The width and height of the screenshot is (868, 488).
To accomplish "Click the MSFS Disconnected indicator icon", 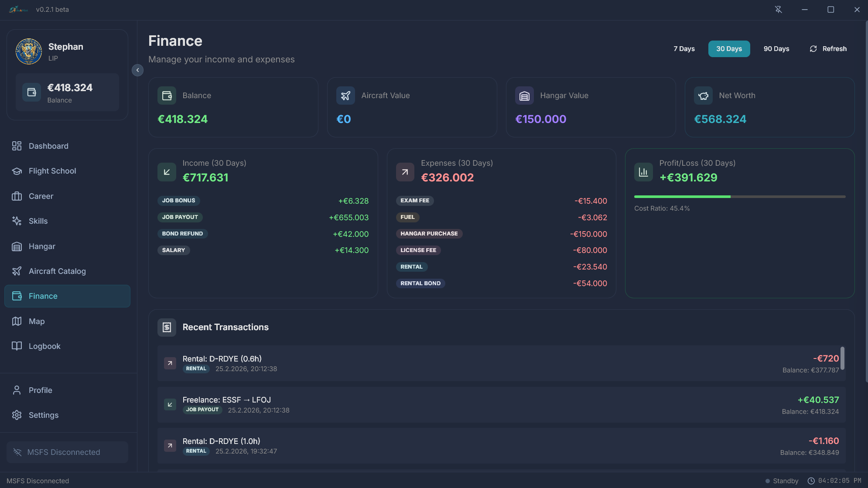I will pyautogui.click(x=17, y=452).
